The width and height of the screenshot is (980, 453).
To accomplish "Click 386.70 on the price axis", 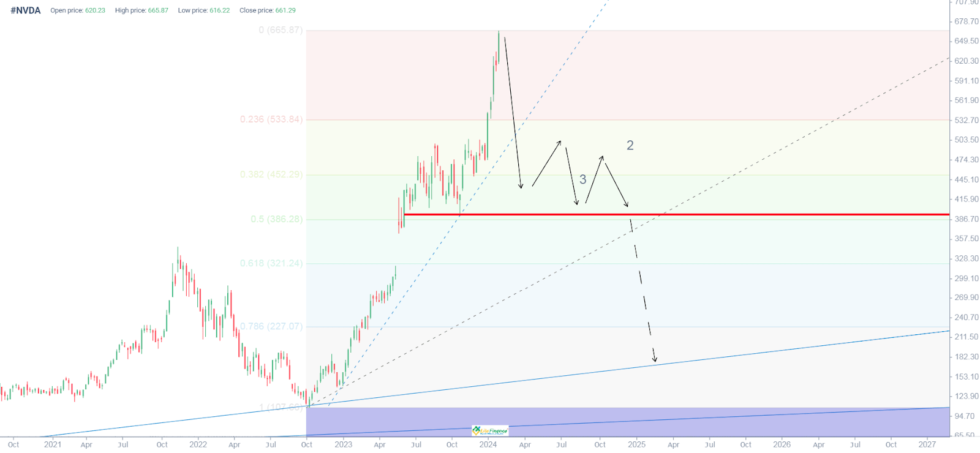I will point(967,219).
